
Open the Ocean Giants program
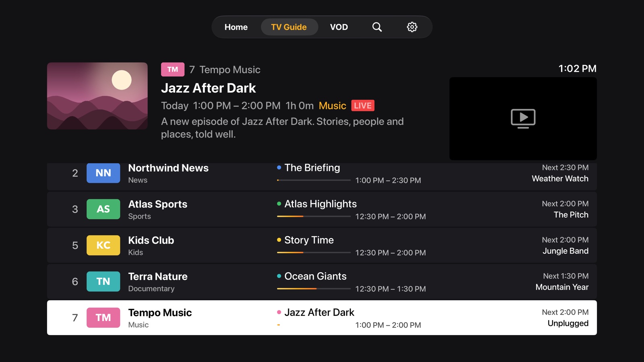tap(316, 276)
